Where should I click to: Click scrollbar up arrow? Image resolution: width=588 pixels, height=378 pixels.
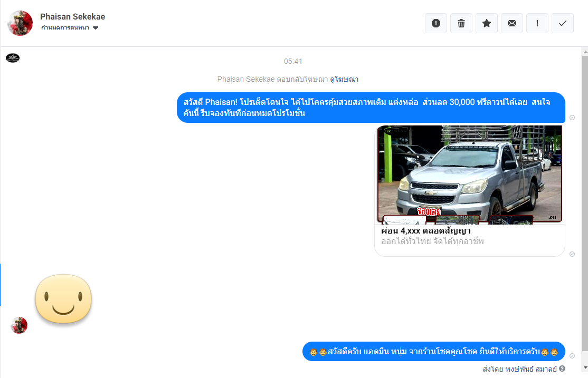[585, 51]
